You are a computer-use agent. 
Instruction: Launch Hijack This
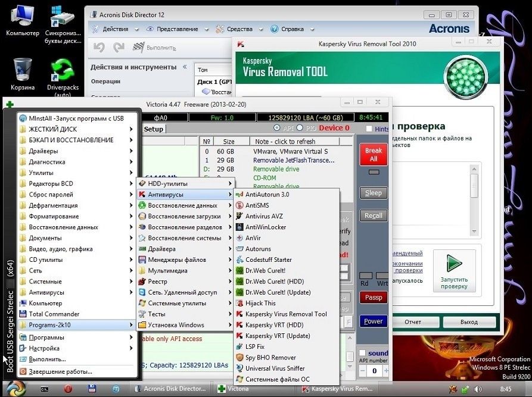coord(287,303)
